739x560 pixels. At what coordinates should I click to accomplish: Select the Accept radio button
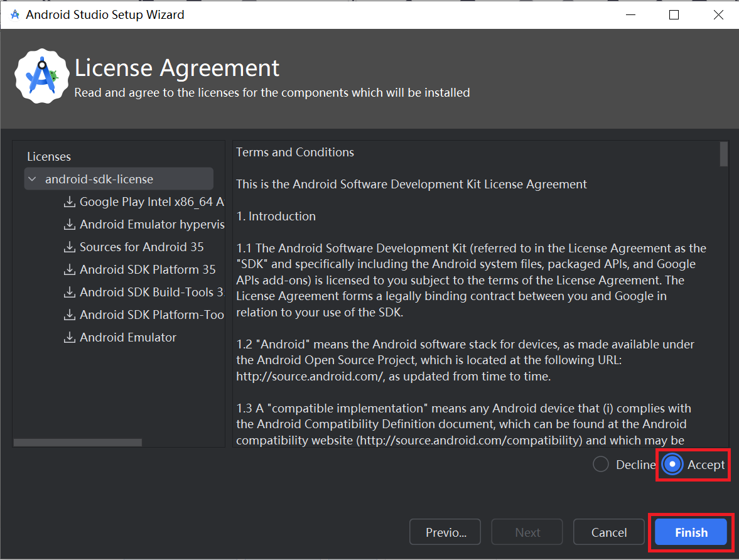click(x=672, y=465)
